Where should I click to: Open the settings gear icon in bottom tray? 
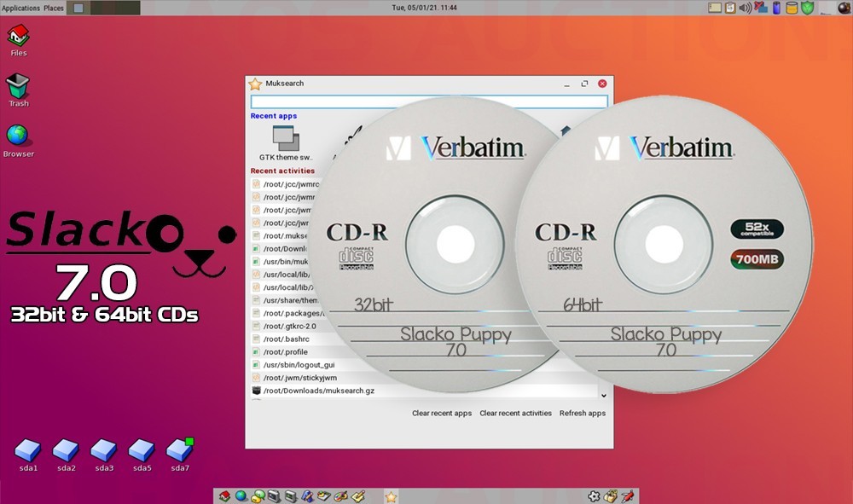click(x=594, y=495)
